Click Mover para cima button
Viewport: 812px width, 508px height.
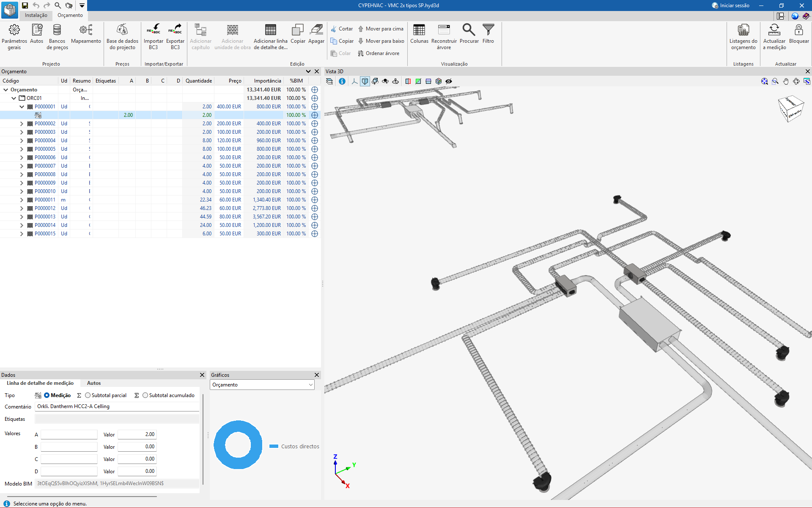(381, 29)
